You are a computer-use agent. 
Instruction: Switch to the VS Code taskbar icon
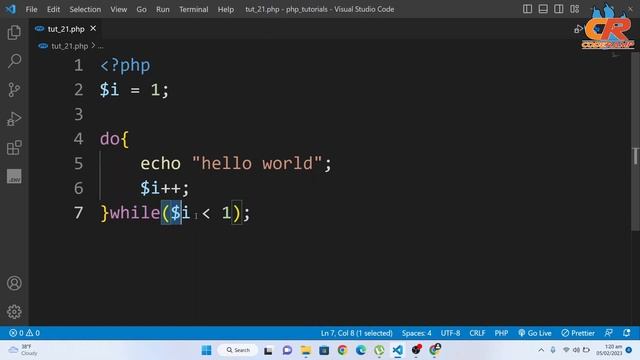[398, 350]
